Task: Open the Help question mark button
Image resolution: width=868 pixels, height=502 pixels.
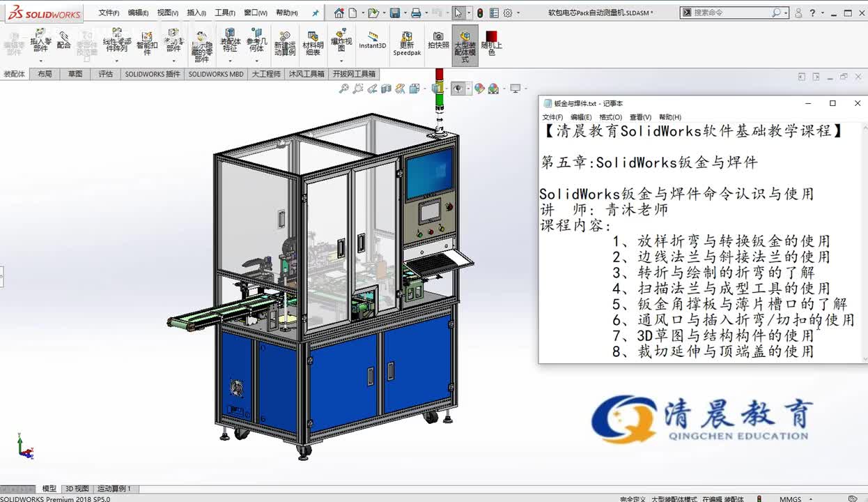Action: pos(812,13)
